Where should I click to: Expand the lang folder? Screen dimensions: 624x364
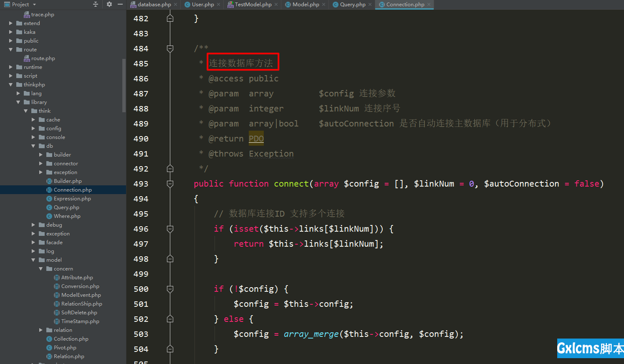[x=18, y=94]
